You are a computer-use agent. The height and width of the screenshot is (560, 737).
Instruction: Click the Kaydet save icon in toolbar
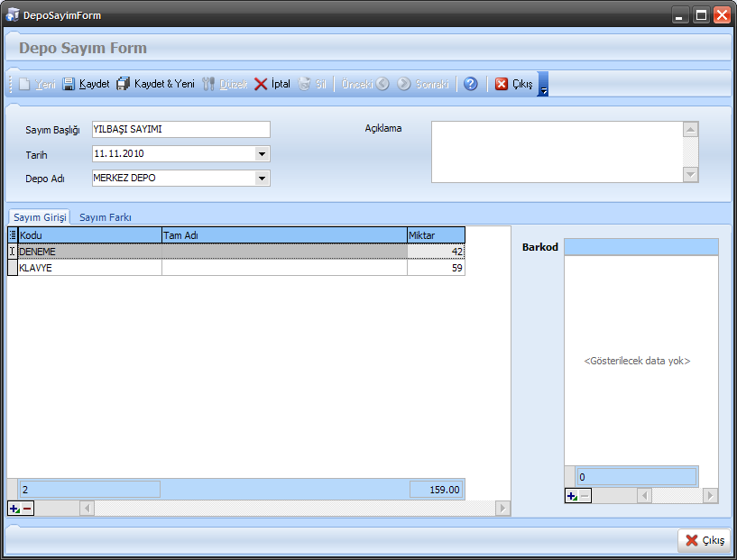click(69, 84)
